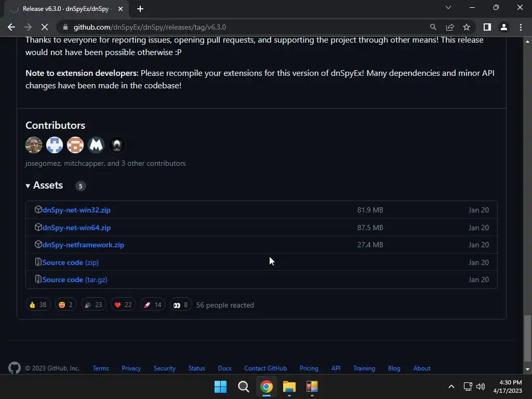Open the Privacy footer link
Image resolution: width=532 pixels, height=399 pixels.
131,368
